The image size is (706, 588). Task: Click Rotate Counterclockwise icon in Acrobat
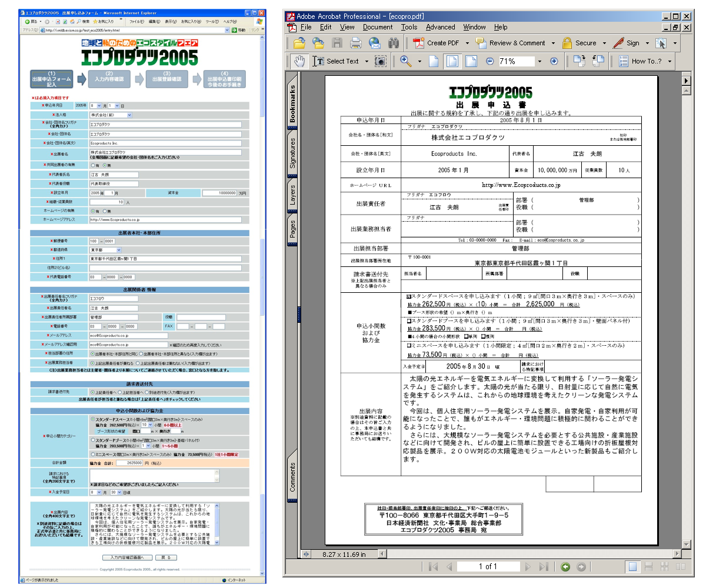598,61
